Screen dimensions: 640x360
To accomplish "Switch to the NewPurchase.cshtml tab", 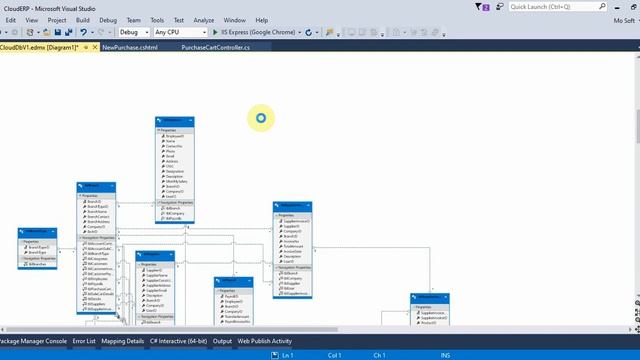I will pos(130,47).
